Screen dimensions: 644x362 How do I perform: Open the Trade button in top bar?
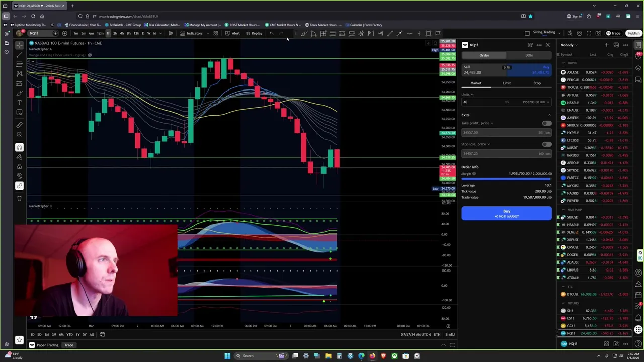coord(613,33)
